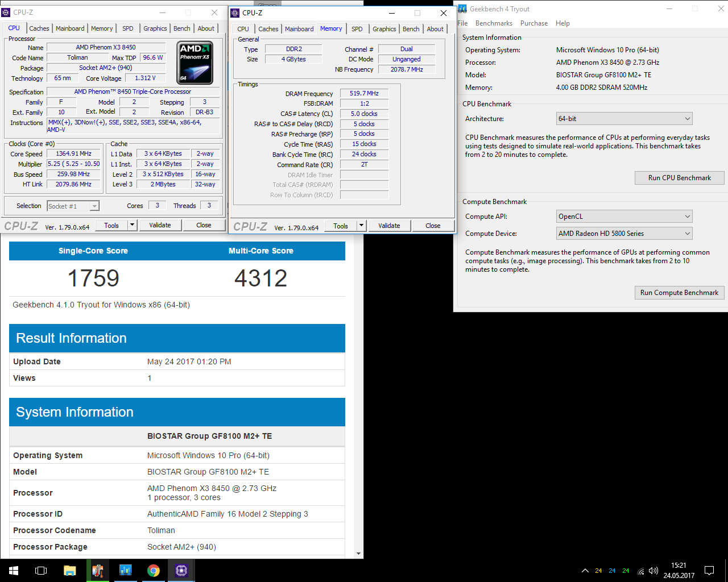This screenshot has height=582, width=728.
Task: Click Tools button in Memory CPU-Z window
Action: 341,226
